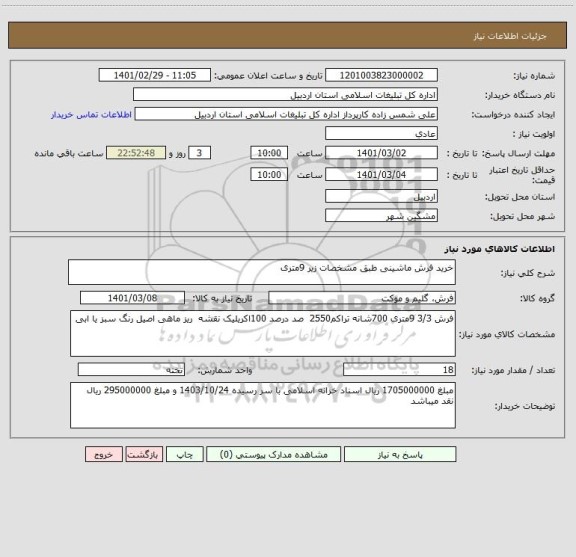This screenshot has height=557, width=576.
Task: Click the واحد شمارش field showing تخته
Action: click(131, 370)
